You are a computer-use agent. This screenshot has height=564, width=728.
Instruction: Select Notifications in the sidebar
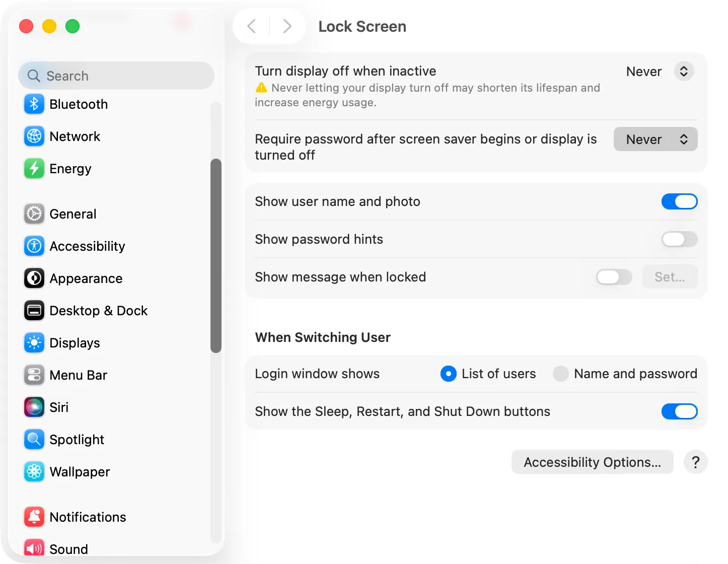[117, 517]
